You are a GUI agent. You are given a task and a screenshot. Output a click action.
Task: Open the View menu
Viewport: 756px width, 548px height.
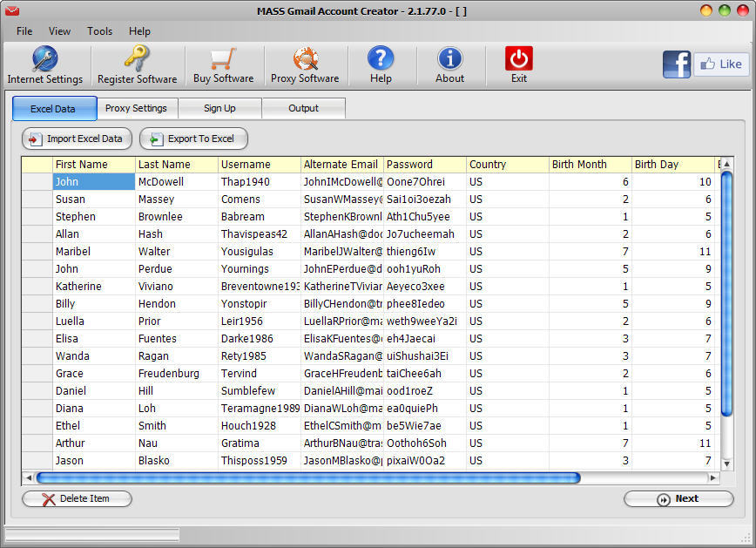[59, 31]
